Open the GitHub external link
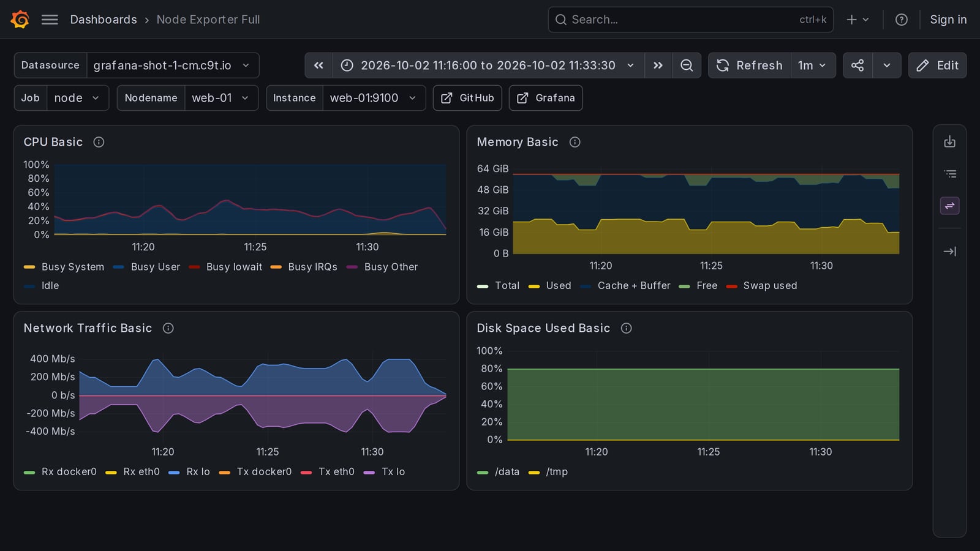Viewport: 980px width, 551px height. 468,98
